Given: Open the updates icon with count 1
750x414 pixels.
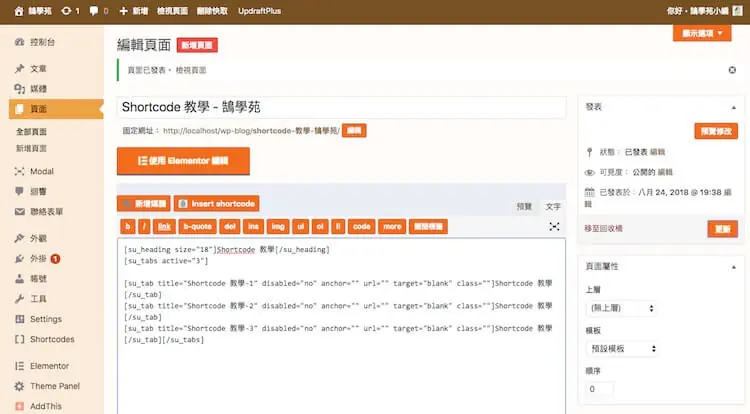Looking at the screenshot, I should tap(70, 11).
